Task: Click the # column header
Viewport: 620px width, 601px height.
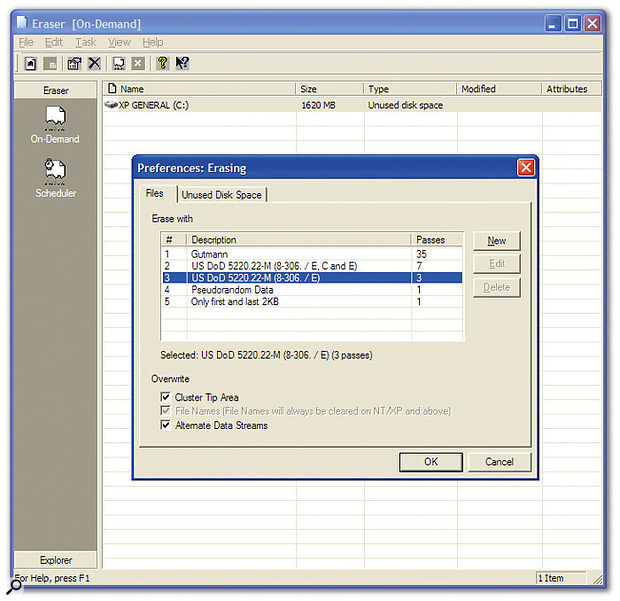Action: point(174,240)
